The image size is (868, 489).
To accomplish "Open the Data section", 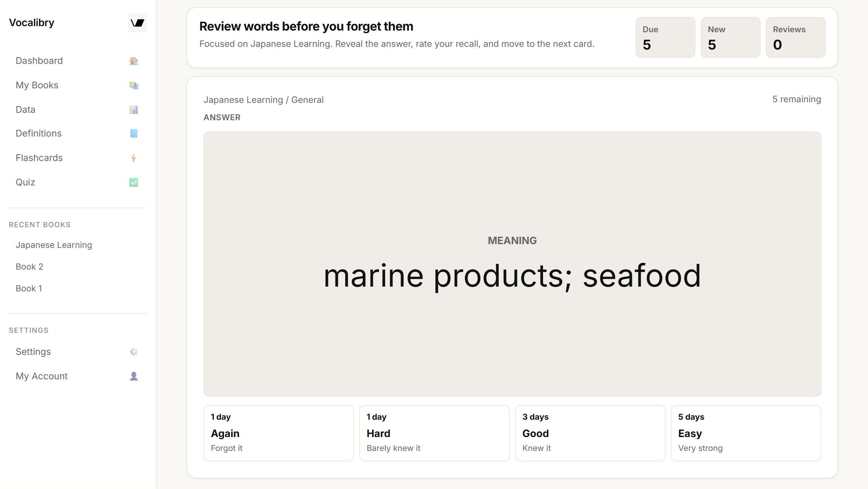I will pyautogui.click(x=78, y=110).
